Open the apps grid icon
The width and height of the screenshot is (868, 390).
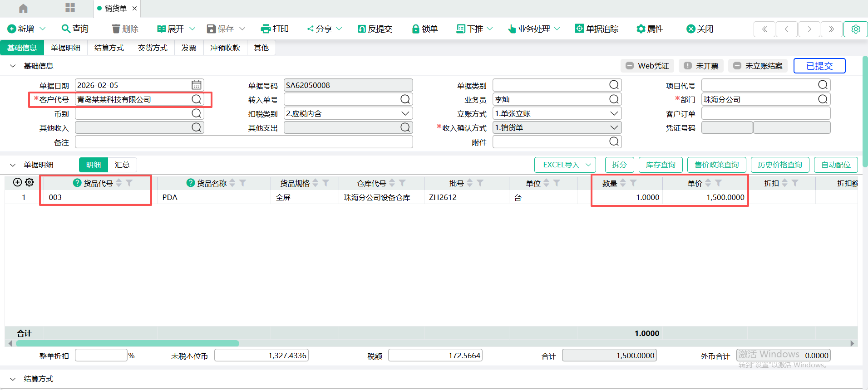pyautogui.click(x=70, y=8)
